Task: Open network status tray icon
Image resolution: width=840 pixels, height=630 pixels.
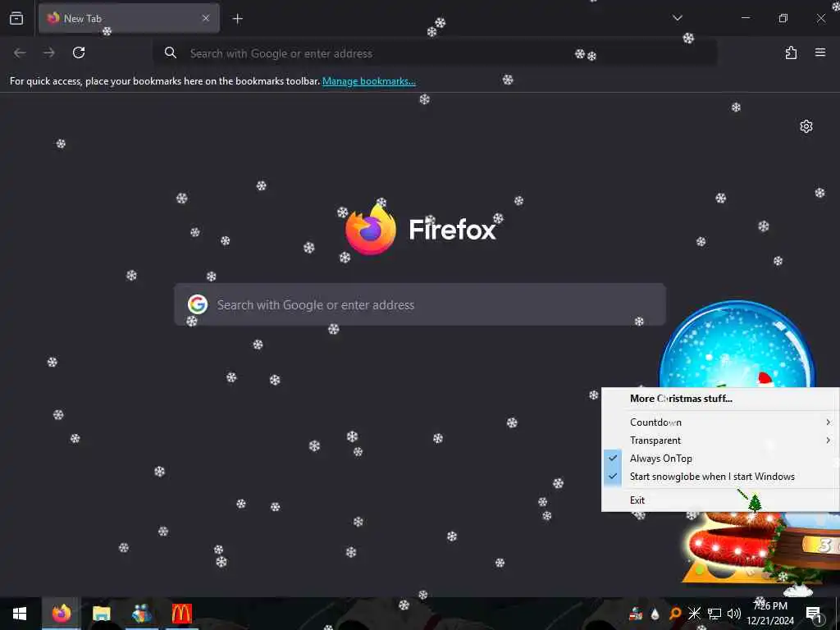Action: 714,614
